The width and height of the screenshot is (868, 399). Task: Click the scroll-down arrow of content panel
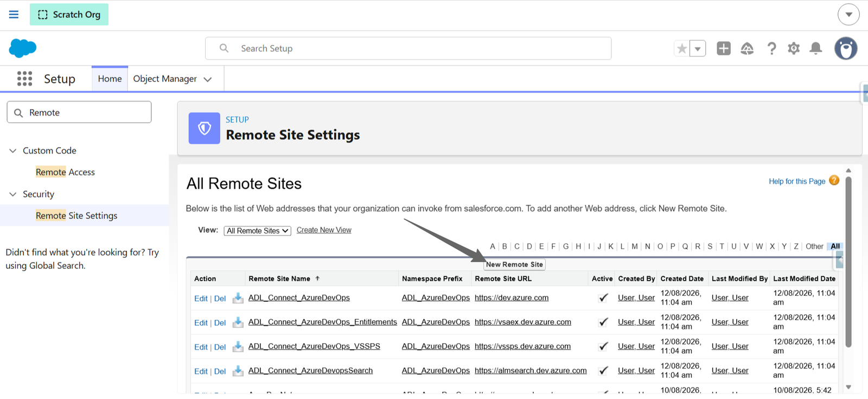(x=848, y=387)
